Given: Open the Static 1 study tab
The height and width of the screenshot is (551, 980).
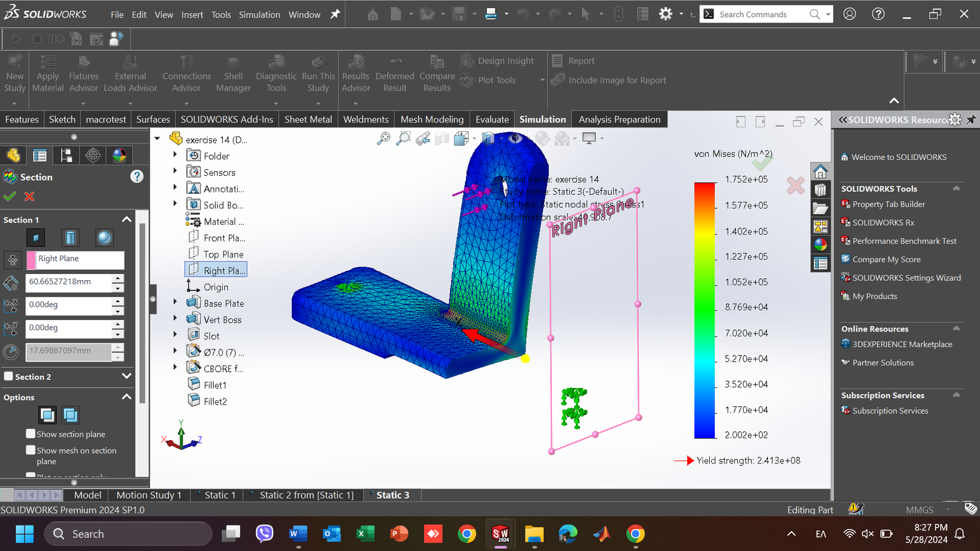Looking at the screenshot, I should (219, 495).
